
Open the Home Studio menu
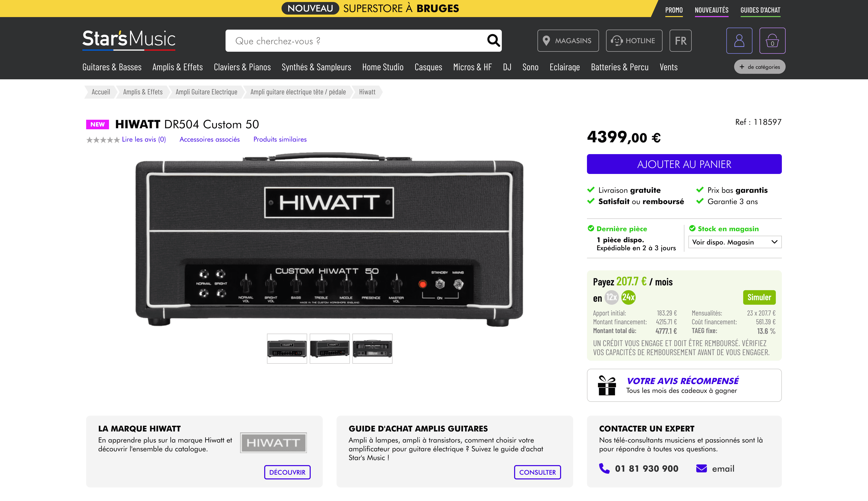coord(383,67)
